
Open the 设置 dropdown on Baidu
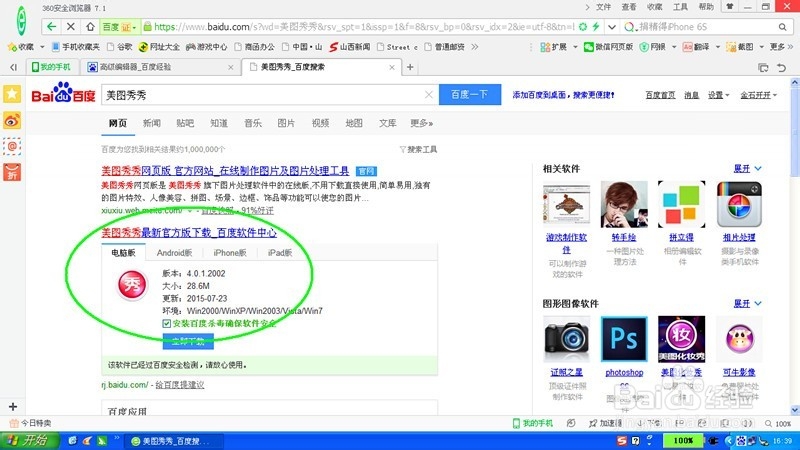pos(718,95)
